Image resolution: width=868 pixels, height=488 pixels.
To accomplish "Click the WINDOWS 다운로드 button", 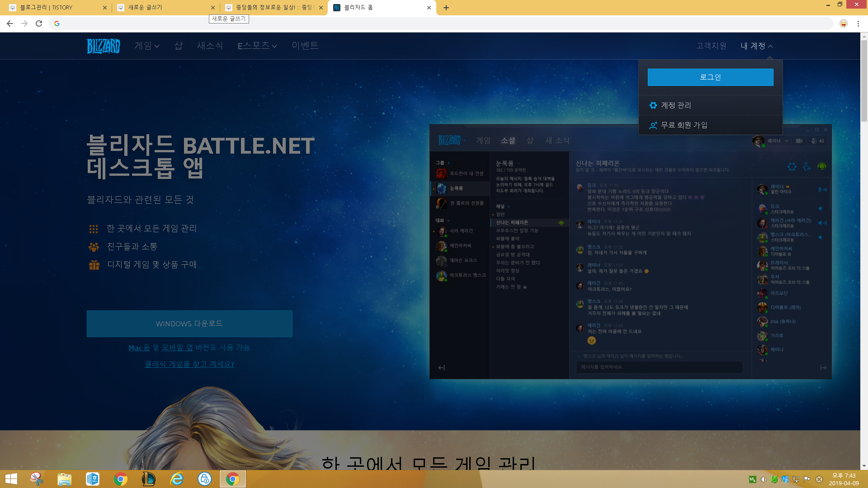I will click(x=189, y=324).
